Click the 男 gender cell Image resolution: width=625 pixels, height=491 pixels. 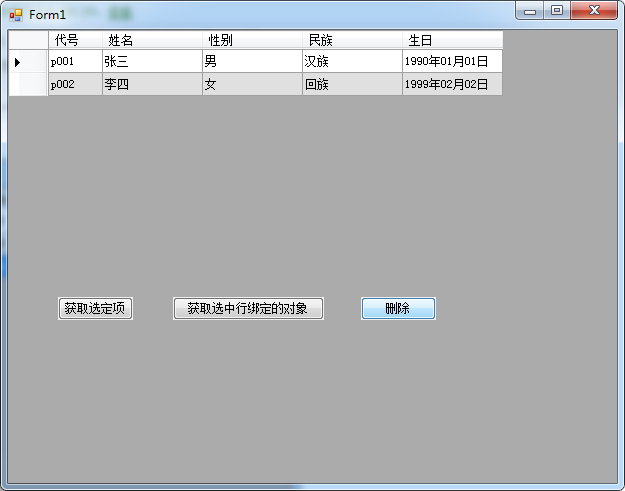tap(252, 61)
